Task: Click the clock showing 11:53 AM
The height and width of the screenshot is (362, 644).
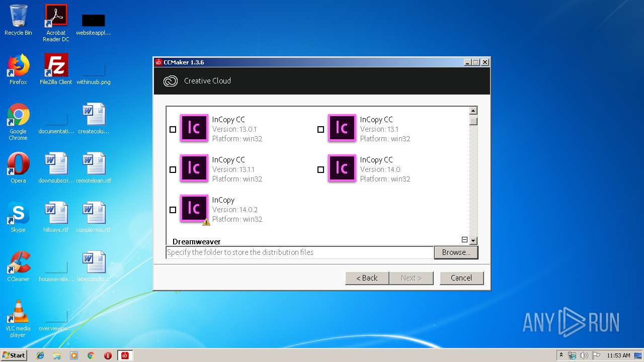Action: (x=618, y=355)
